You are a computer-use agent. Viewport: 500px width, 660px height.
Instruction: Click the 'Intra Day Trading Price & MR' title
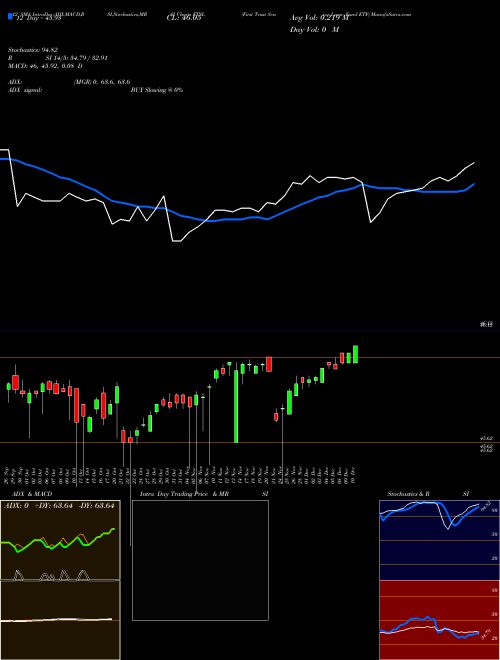[x=184, y=494]
